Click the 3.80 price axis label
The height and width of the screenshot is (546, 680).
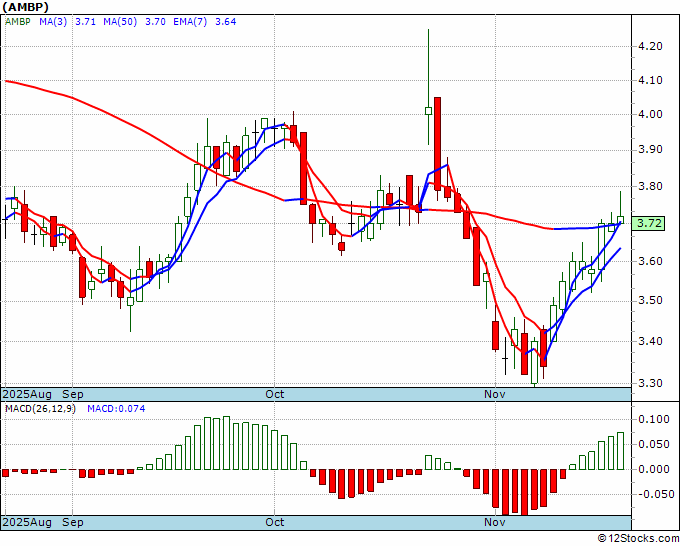[651, 186]
